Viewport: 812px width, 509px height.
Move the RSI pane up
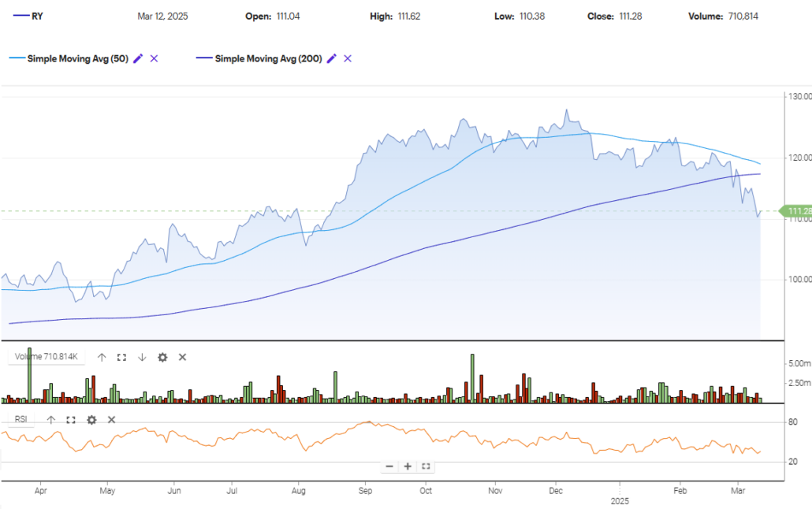click(x=50, y=420)
